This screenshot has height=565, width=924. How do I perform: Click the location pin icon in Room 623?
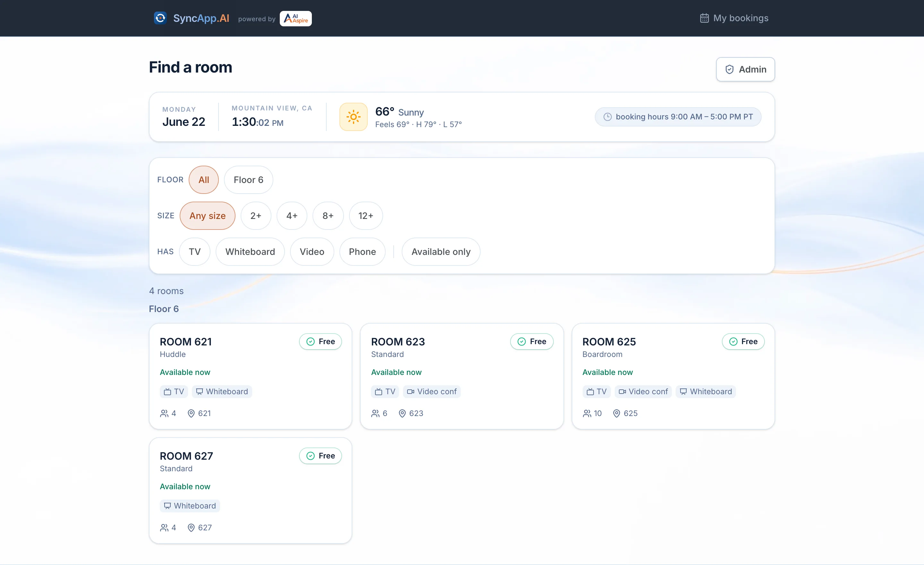click(402, 413)
